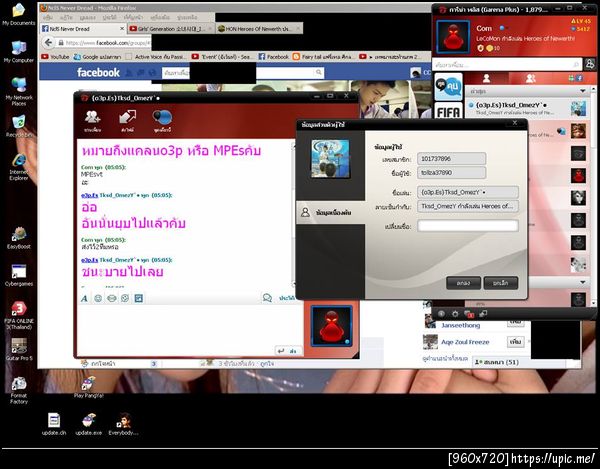Open the smiley emoticon picker

98,298
